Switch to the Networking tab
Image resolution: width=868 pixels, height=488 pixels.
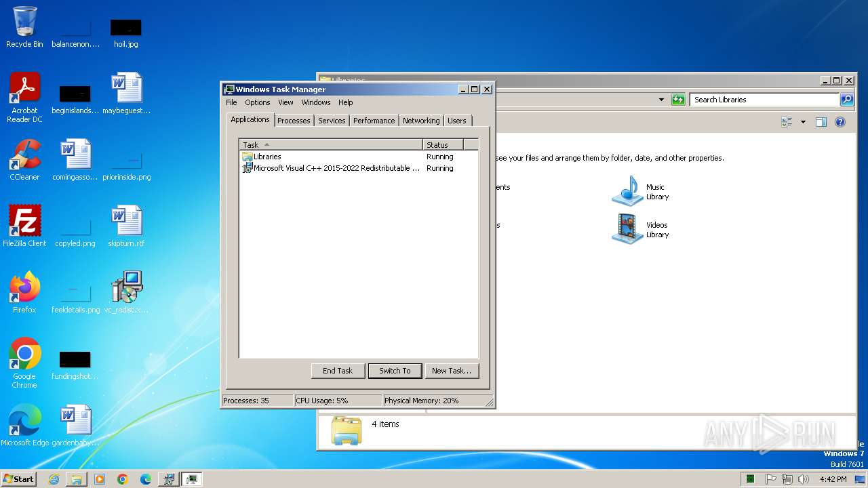(421, 121)
